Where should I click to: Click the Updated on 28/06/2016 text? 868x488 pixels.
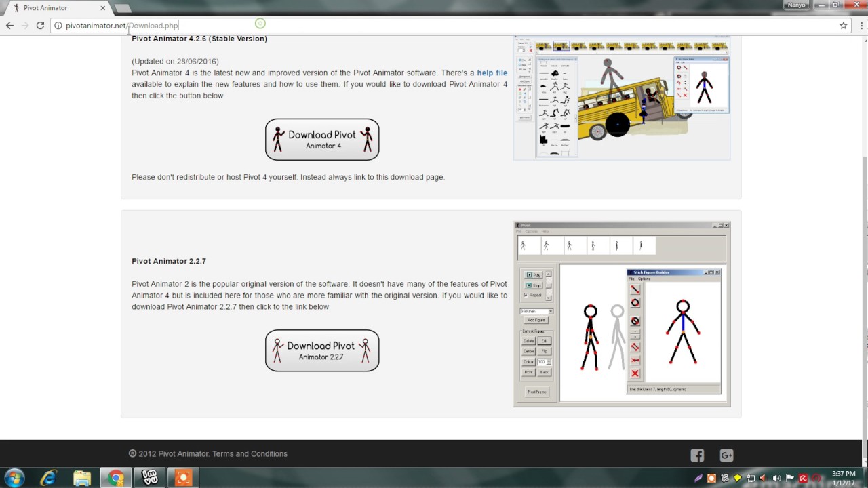[x=175, y=62]
